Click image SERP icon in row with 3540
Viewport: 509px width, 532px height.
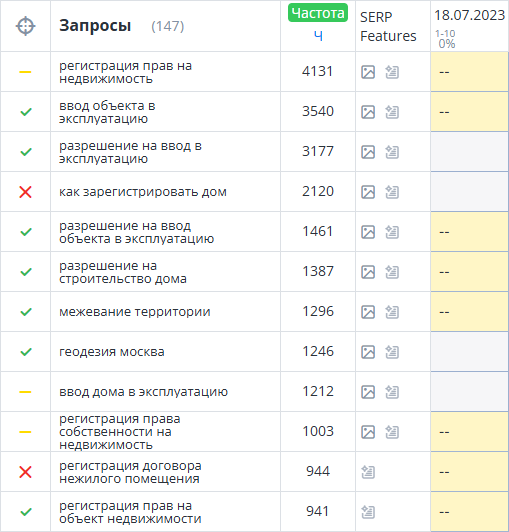[x=368, y=112]
